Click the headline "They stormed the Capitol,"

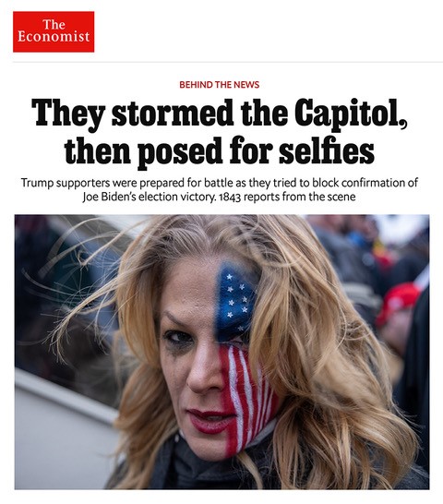coord(220,114)
